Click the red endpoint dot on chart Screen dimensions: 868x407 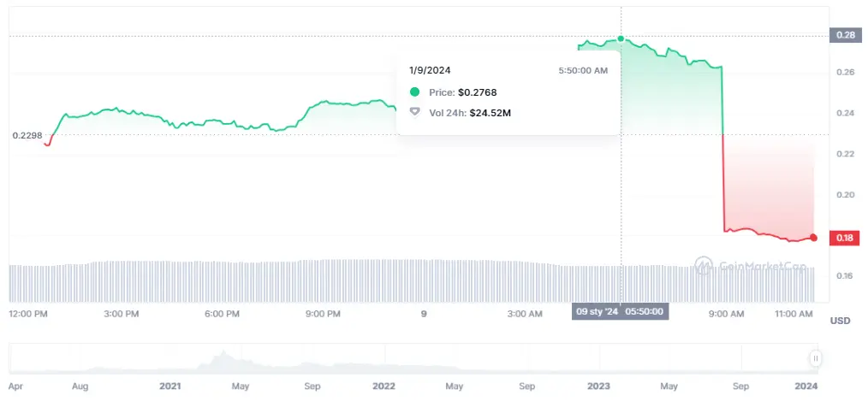pyautogui.click(x=813, y=238)
